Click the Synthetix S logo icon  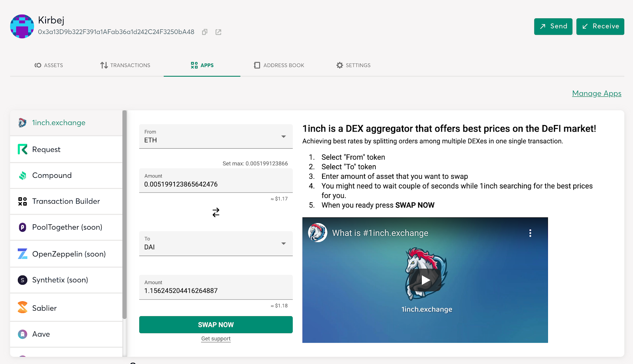tap(23, 280)
